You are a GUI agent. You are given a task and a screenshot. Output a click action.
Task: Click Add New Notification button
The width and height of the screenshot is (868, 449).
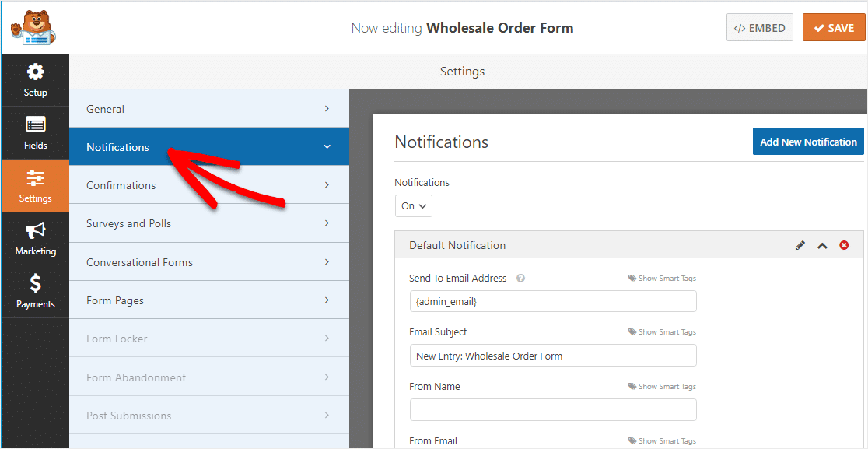pyautogui.click(x=808, y=142)
